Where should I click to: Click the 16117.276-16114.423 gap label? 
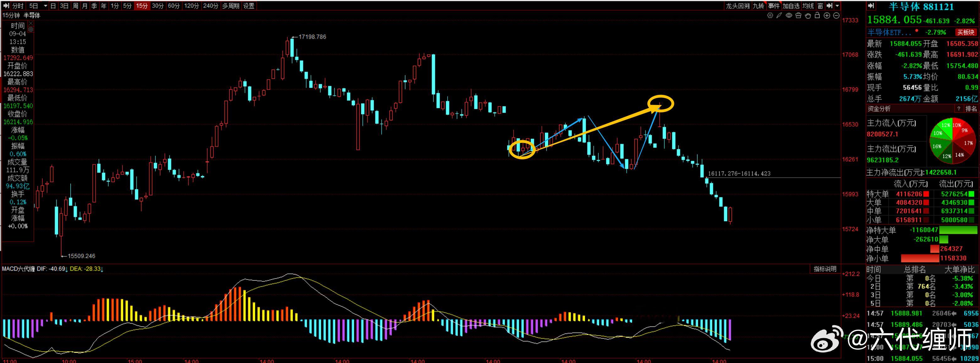[739, 173]
